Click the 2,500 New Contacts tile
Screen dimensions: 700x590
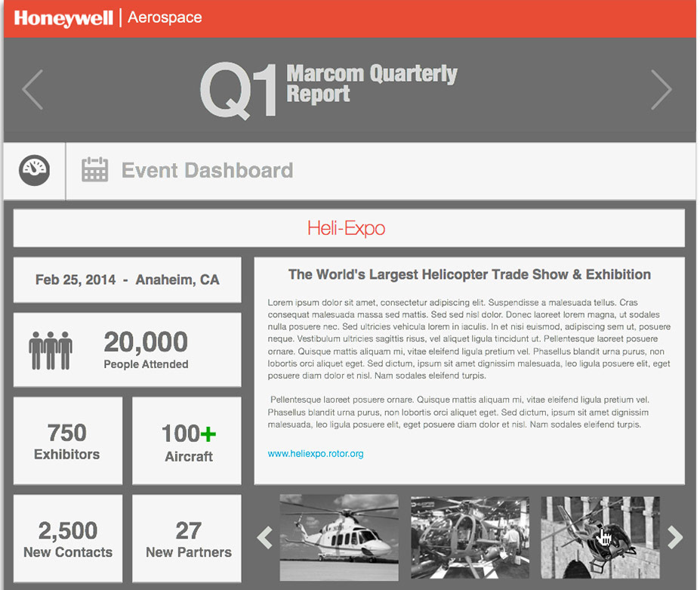[68, 539]
